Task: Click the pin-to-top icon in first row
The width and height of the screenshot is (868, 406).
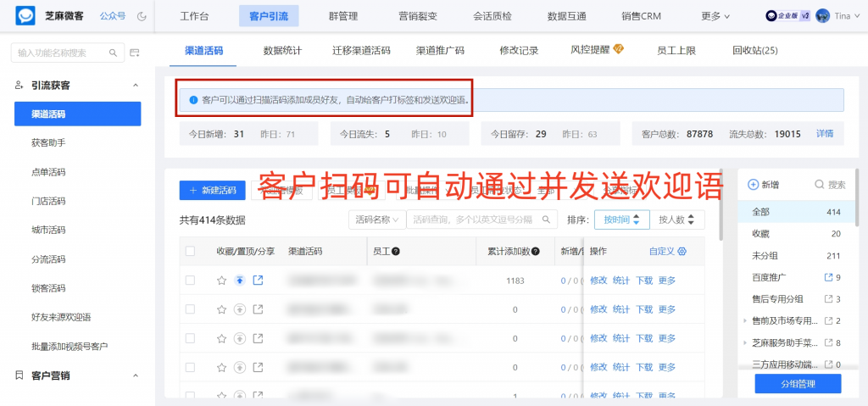Action: [240, 281]
